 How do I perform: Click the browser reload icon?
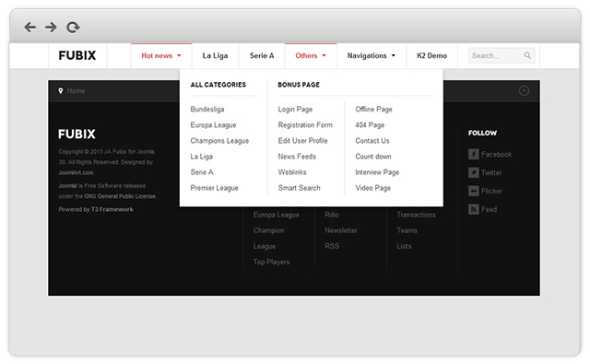[x=73, y=28]
